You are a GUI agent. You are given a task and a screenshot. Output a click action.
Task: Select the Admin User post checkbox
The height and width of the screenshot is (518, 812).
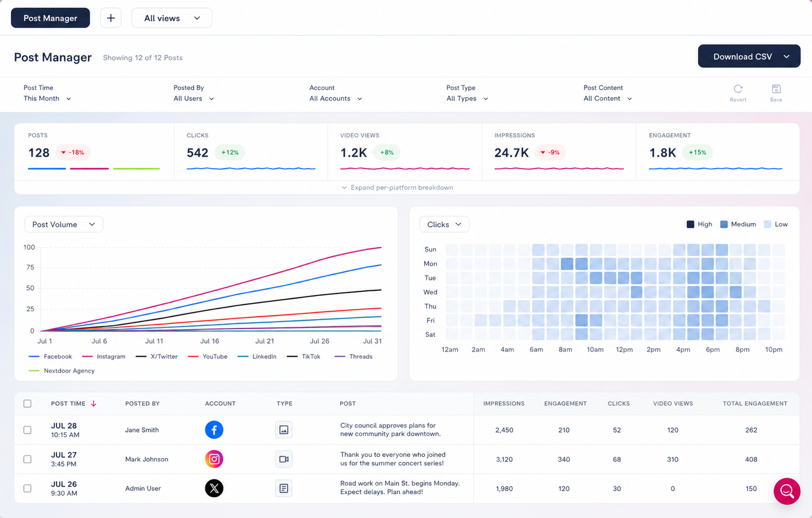(27, 489)
